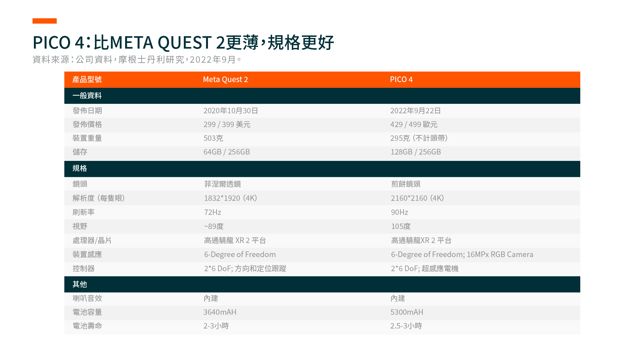This screenshot has height=362, width=644.
Task: Select the '電池壽命' row label
Action: [x=87, y=326]
